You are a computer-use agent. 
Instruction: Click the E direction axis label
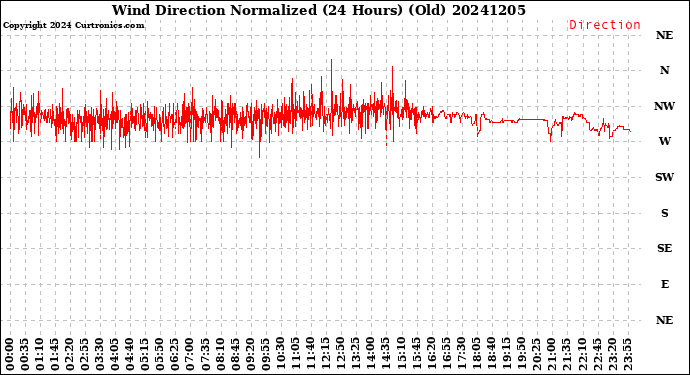click(x=665, y=284)
